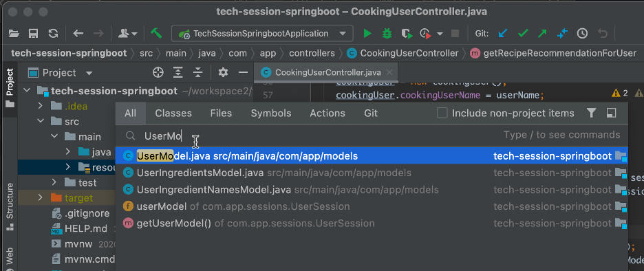Open the Project tool window side tab
Viewport: 644px width, 271px height.
[x=10, y=87]
